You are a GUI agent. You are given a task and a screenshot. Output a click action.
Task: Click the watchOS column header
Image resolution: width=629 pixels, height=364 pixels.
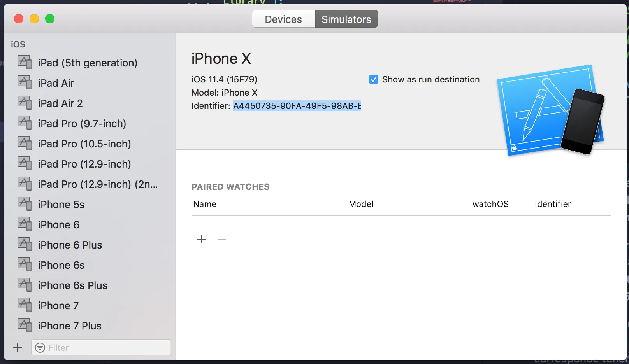click(x=490, y=204)
